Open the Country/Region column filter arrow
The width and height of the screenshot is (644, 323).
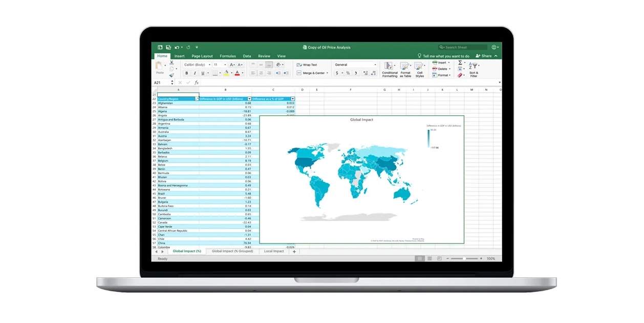[x=197, y=98]
